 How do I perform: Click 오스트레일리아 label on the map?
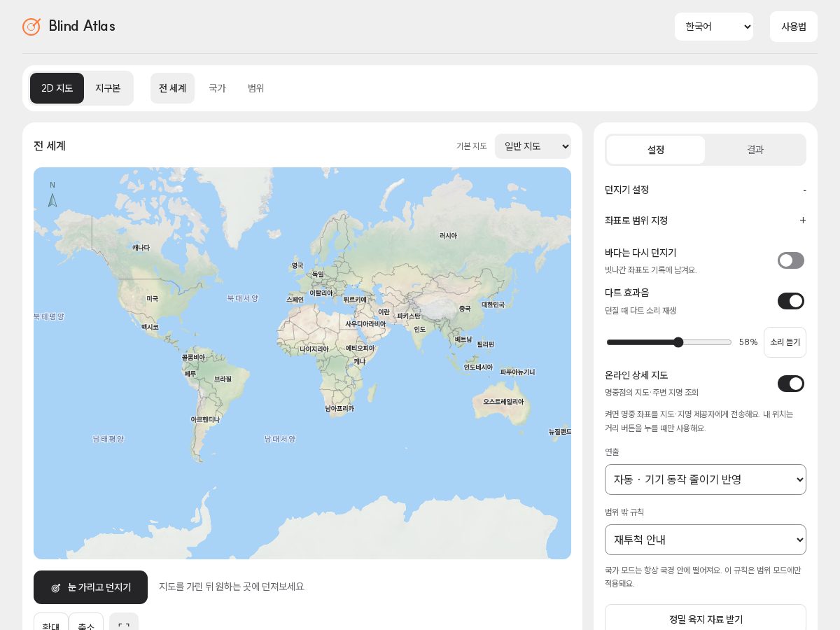[x=503, y=402]
